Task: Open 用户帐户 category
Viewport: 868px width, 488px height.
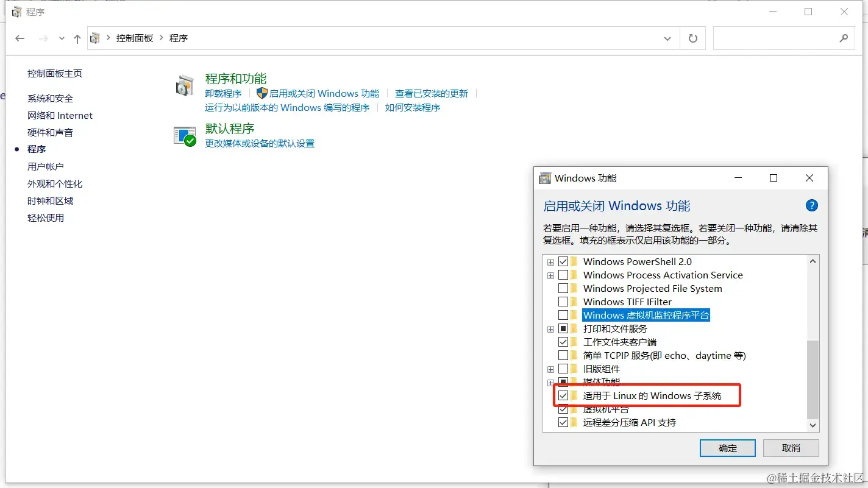Action: tap(46, 166)
